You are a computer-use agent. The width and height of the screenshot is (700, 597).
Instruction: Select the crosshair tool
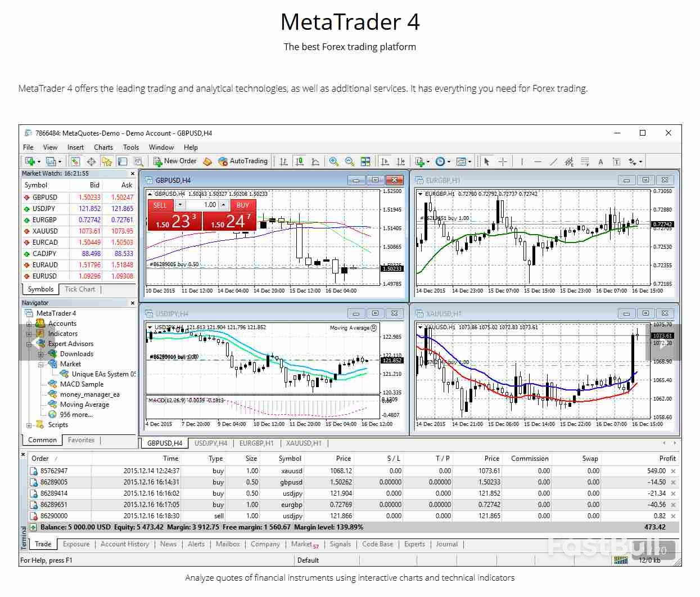tap(503, 161)
